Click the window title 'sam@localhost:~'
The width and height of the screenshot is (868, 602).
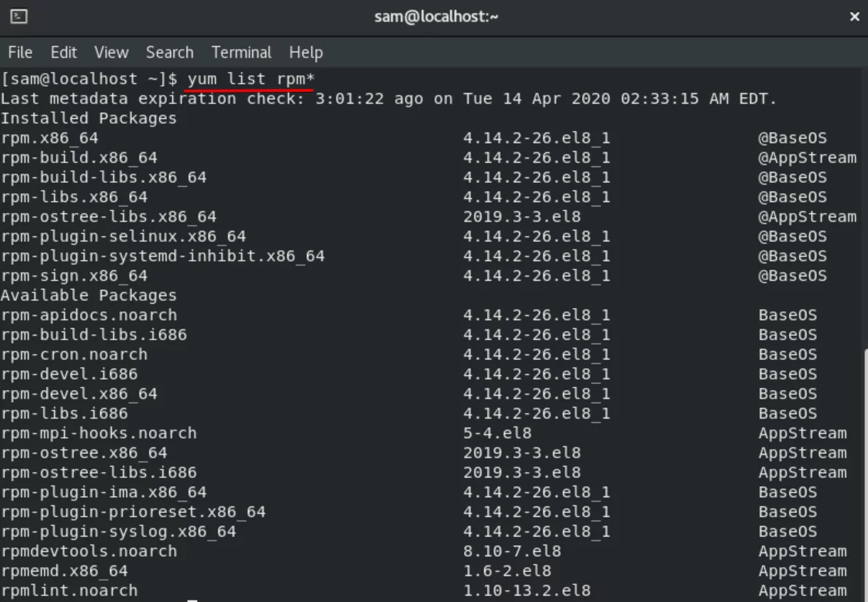click(436, 17)
